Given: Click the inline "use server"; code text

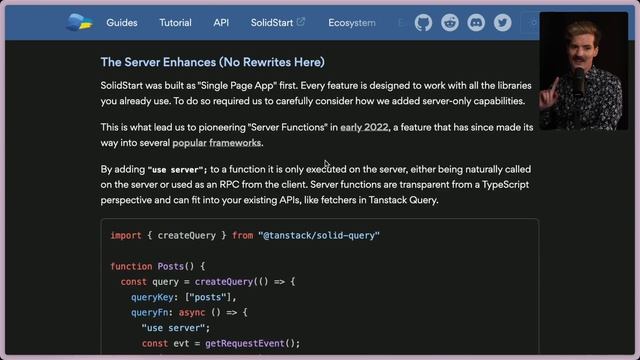Looking at the screenshot, I should coord(178,169).
